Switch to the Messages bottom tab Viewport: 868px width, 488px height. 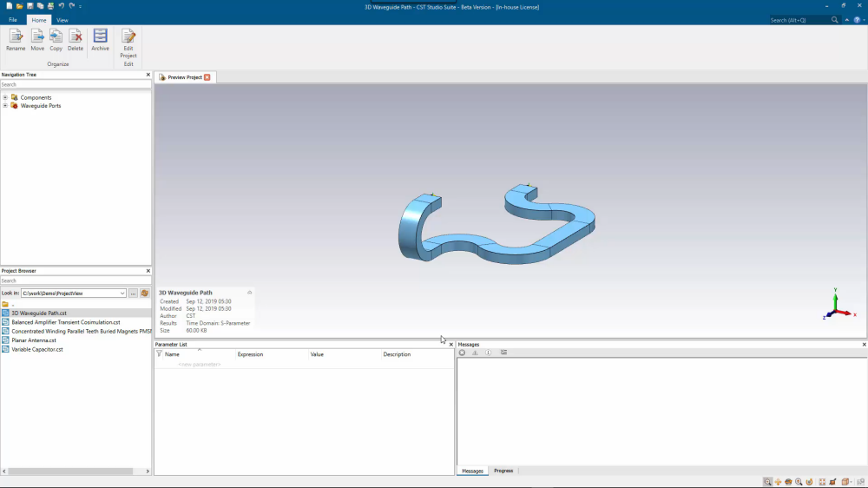(472, 471)
